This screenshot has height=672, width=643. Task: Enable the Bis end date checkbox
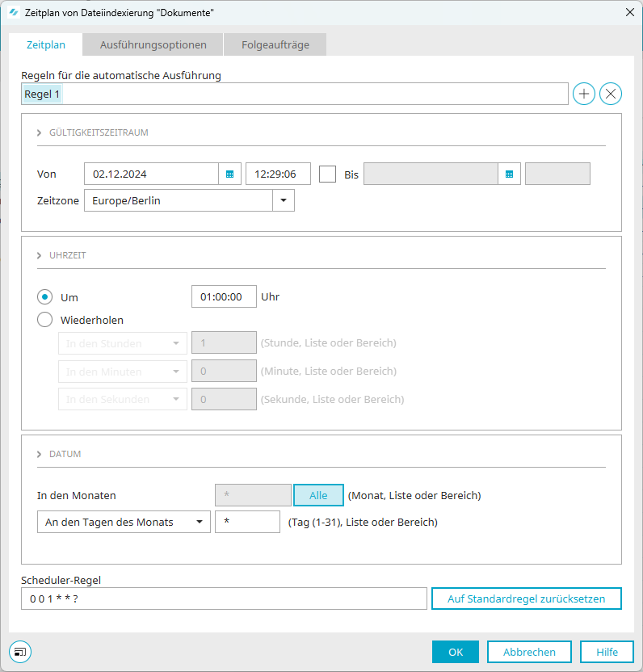(327, 174)
